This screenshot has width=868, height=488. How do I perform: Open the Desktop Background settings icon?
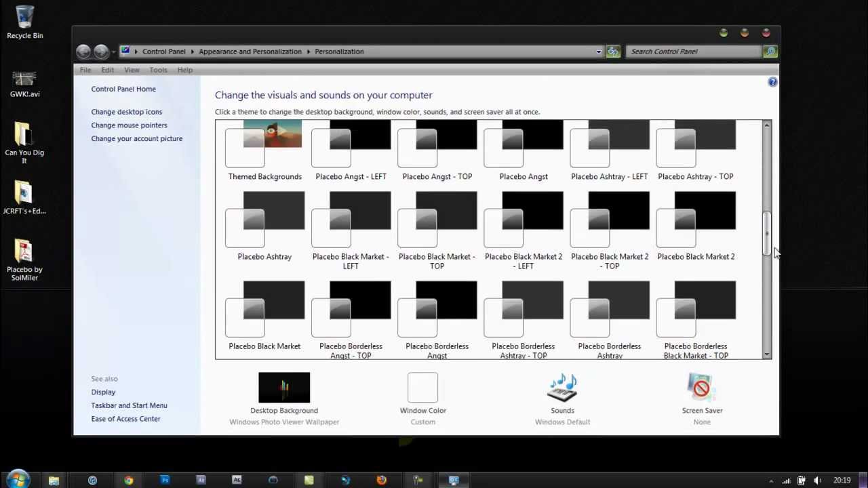284,388
